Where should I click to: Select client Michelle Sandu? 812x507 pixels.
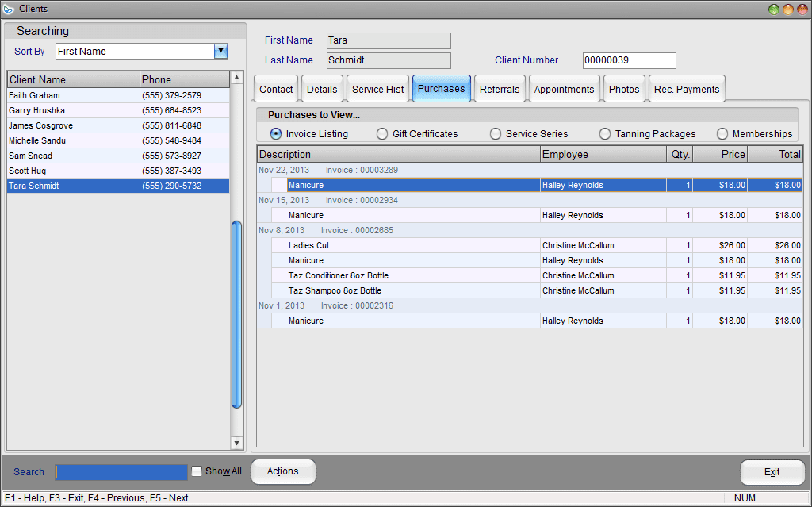tap(118, 140)
